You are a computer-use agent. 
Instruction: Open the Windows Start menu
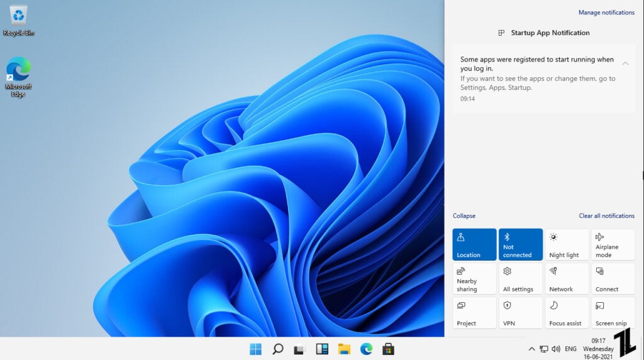click(x=255, y=349)
